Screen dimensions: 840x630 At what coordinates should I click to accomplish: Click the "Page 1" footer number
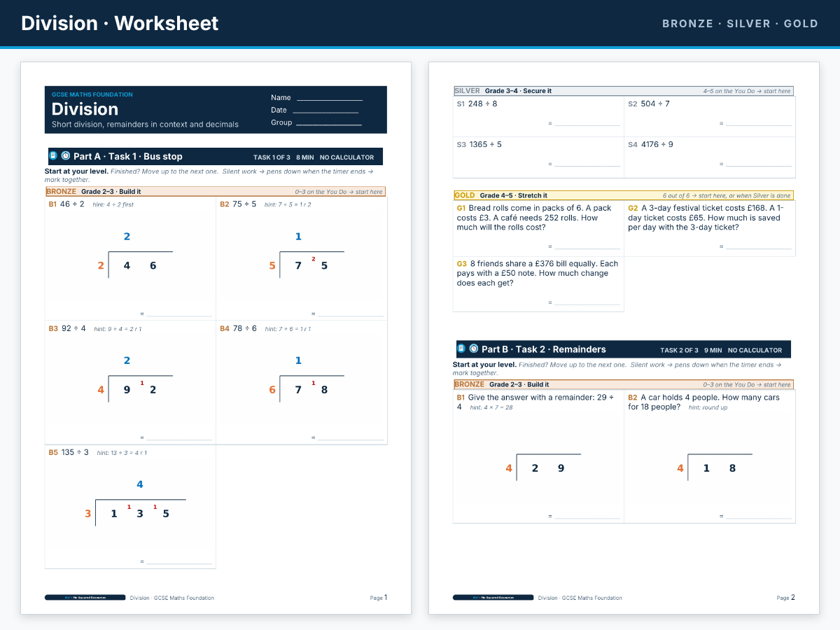click(x=379, y=598)
